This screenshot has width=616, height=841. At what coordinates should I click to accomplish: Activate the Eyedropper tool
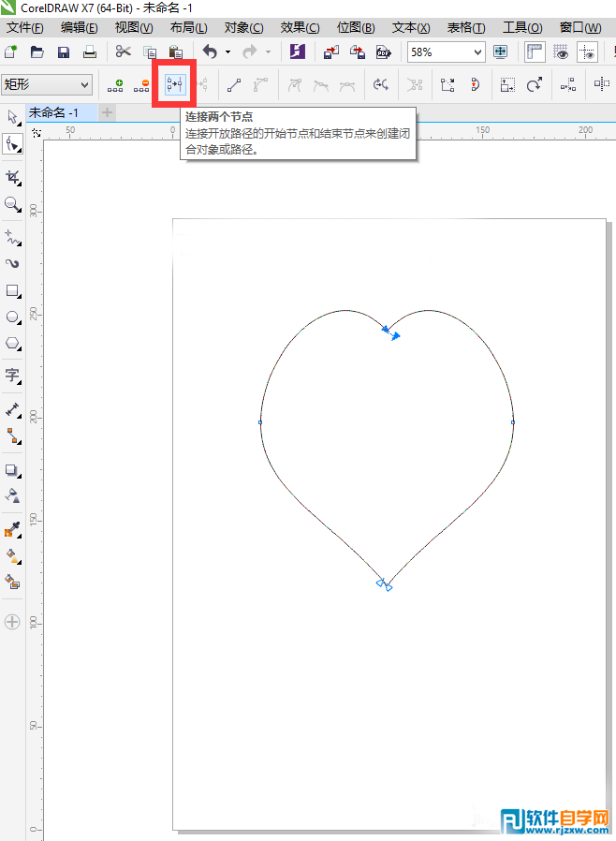(x=13, y=529)
